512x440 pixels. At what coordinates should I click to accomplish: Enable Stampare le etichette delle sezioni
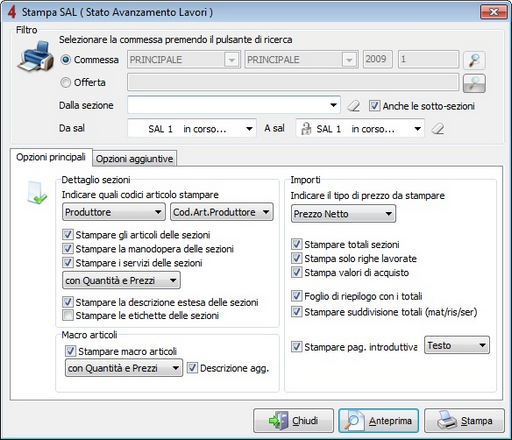(x=68, y=315)
